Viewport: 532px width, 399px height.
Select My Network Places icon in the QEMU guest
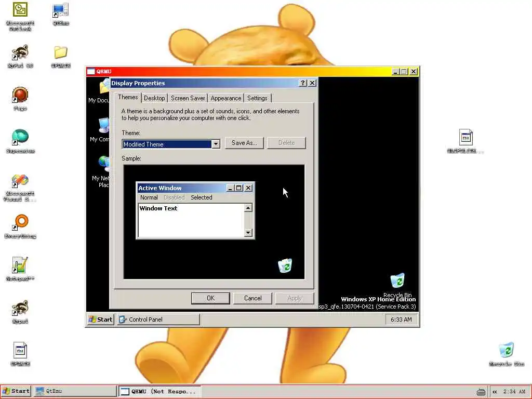point(104,164)
